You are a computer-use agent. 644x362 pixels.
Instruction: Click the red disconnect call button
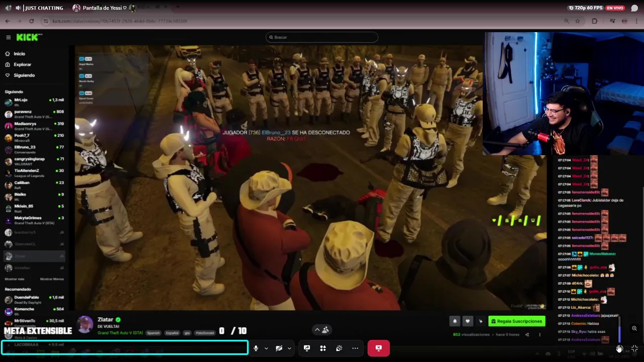pyautogui.click(x=379, y=348)
